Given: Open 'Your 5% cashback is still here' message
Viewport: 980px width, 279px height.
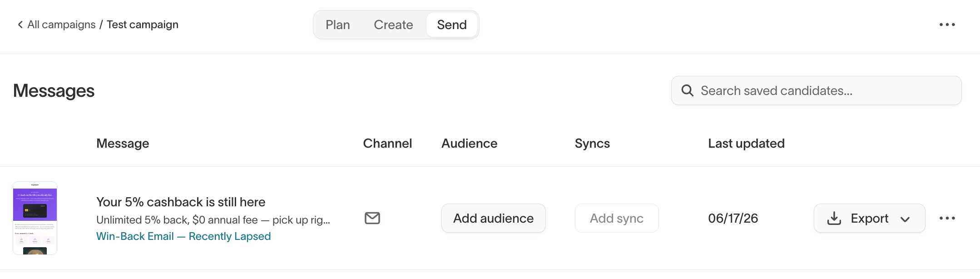Looking at the screenshot, I should [181, 202].
